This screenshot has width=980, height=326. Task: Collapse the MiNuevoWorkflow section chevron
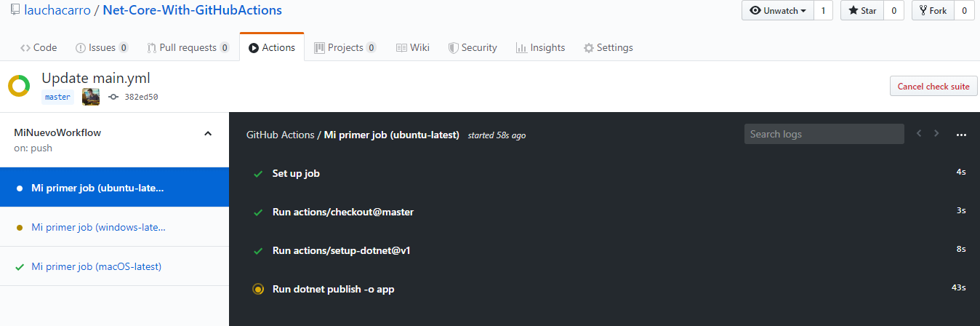(208, 133)
